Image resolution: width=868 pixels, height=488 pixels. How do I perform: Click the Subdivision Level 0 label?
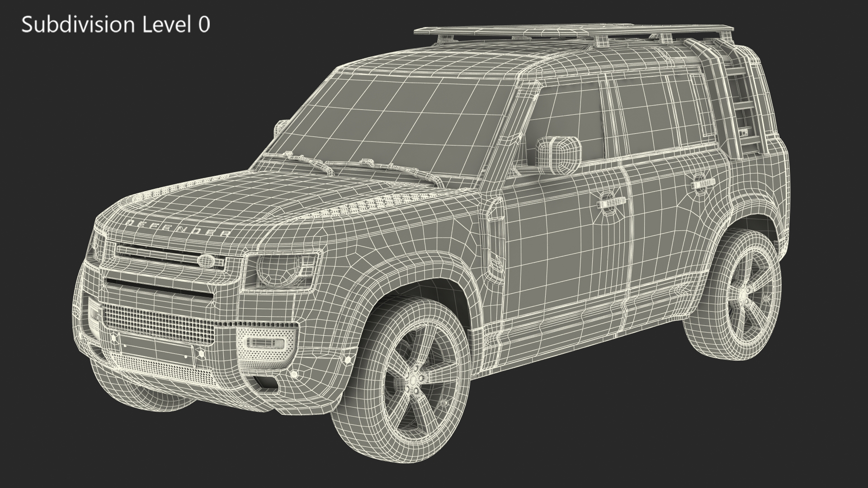coord(116,24)
